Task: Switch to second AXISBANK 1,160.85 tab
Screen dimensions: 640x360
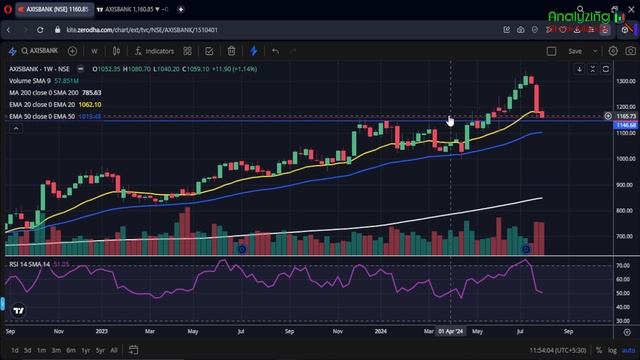Action: point(133,9)
